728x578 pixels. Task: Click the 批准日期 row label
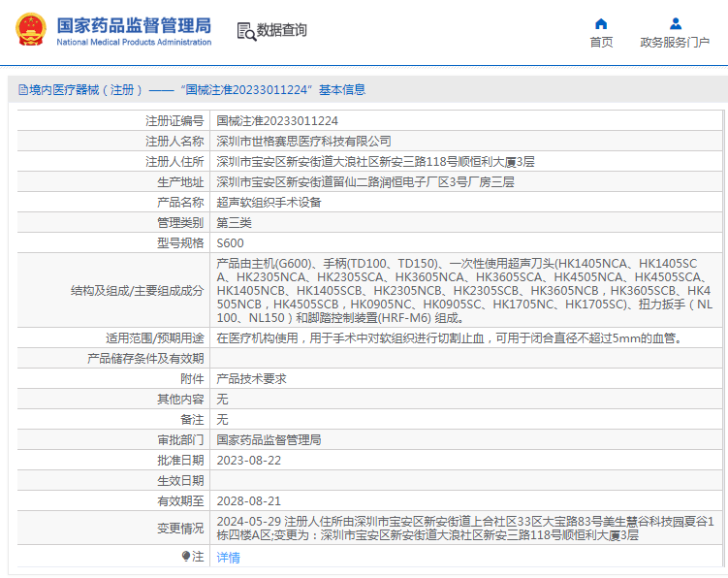pyautogui.click(x=180, y=461)
